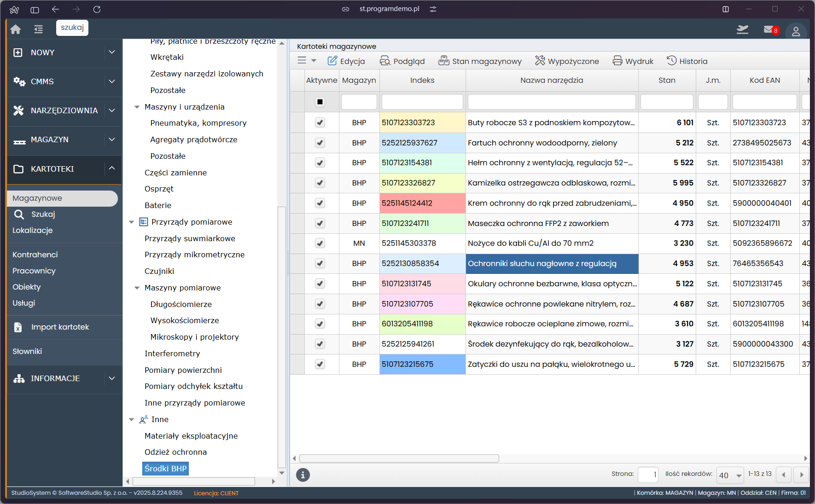Click the Import kartotek link
The image size is (815, 504).
[x=60, y=327]
